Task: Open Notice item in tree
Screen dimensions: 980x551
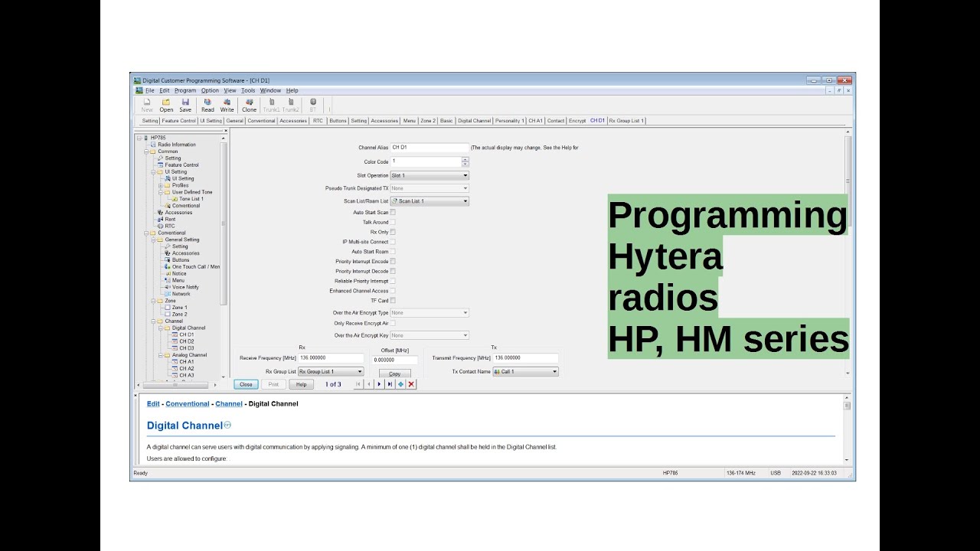Action: [179, 273]
